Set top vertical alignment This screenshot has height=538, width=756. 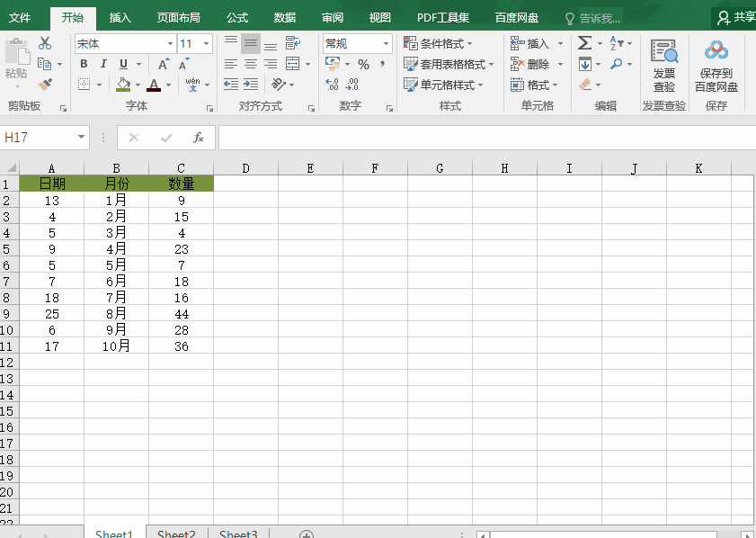(x=231, y=43)
